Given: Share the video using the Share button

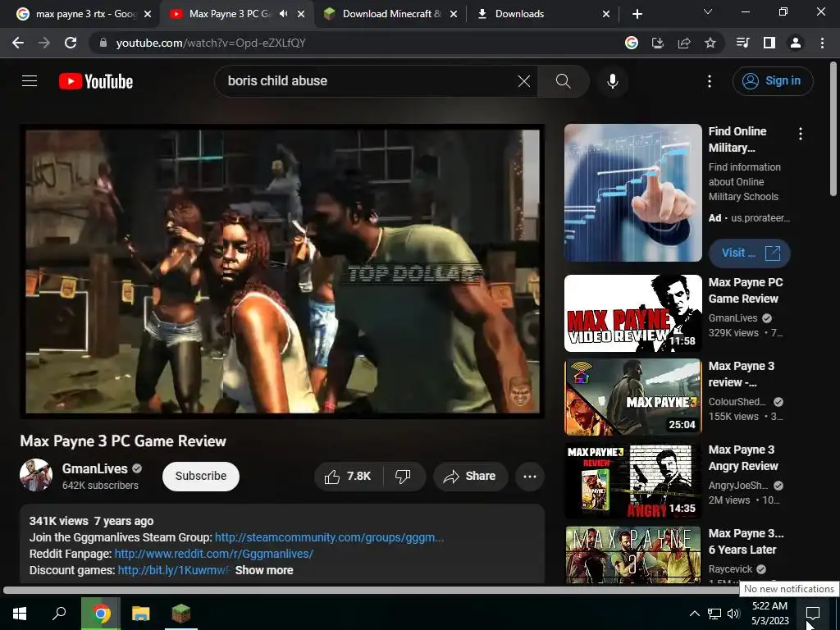Looking at the screenshot, I should [470, 477].
